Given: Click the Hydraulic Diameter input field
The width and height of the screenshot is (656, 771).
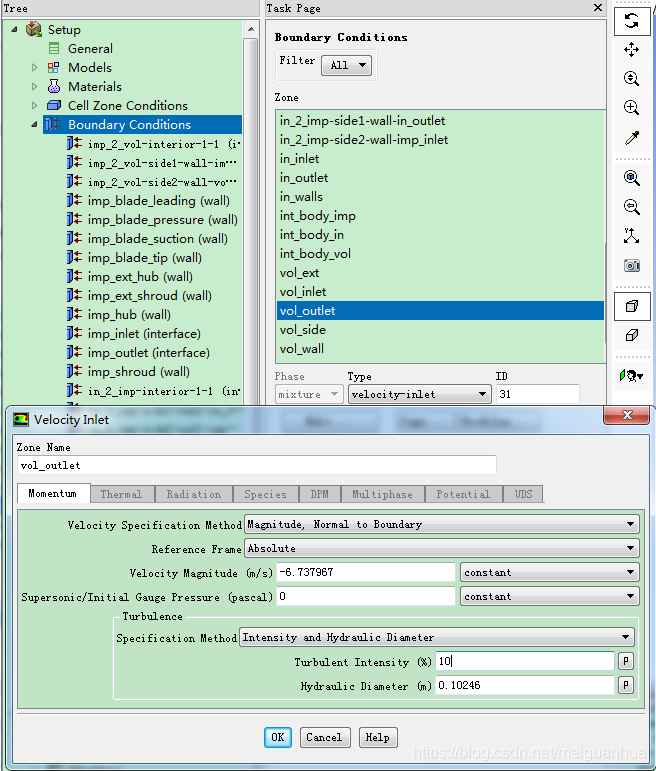Looking at the screenshot, I should [524, 686].
